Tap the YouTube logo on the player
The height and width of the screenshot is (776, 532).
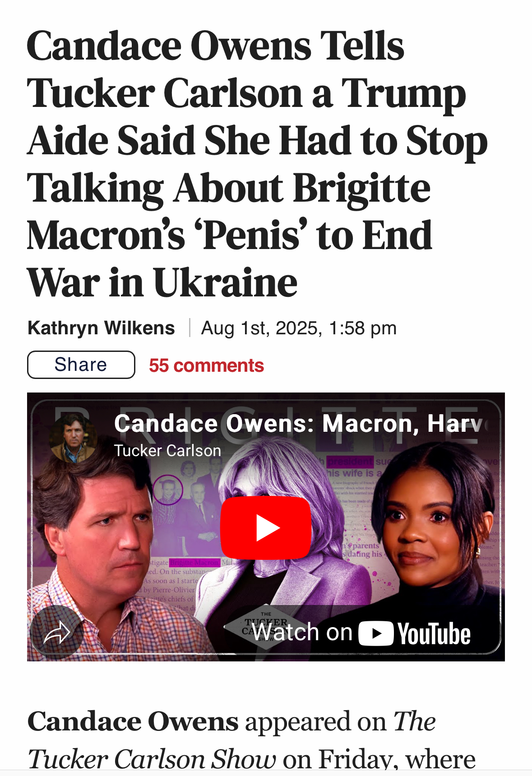414,633
